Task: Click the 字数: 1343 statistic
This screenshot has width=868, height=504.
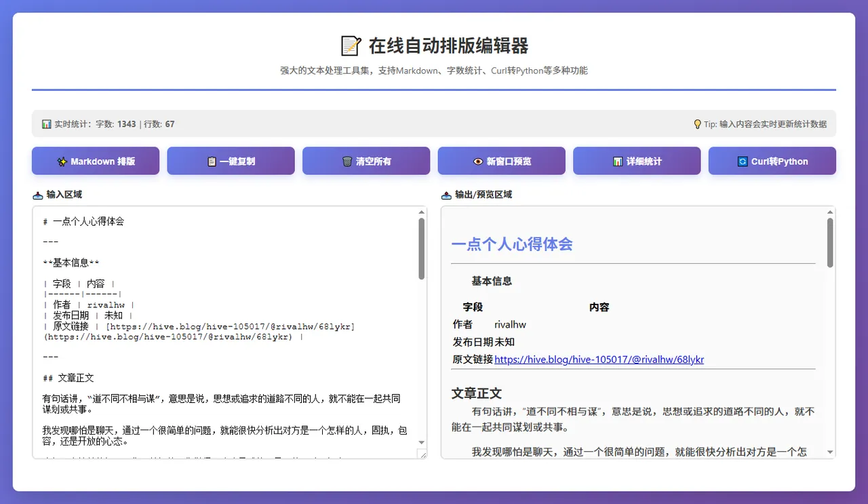Action: point(115,124)
